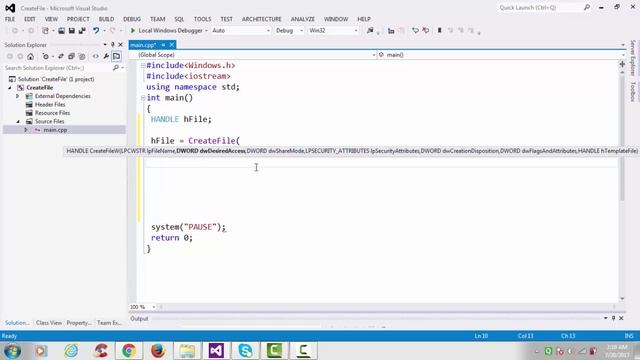640x360 pixels.
Task: Click the Quick Launch input box
Action: 540,7
